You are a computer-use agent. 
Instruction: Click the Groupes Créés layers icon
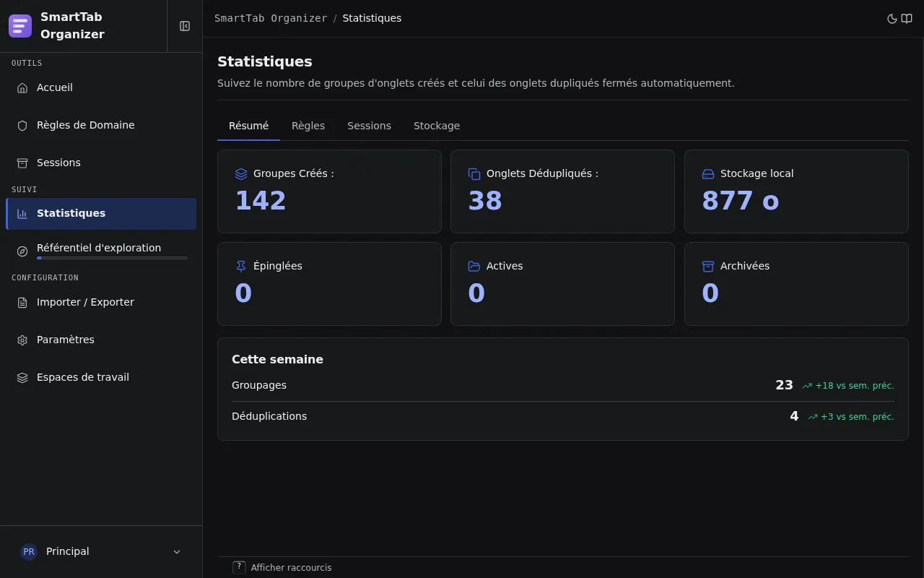(x=241, y=174)
